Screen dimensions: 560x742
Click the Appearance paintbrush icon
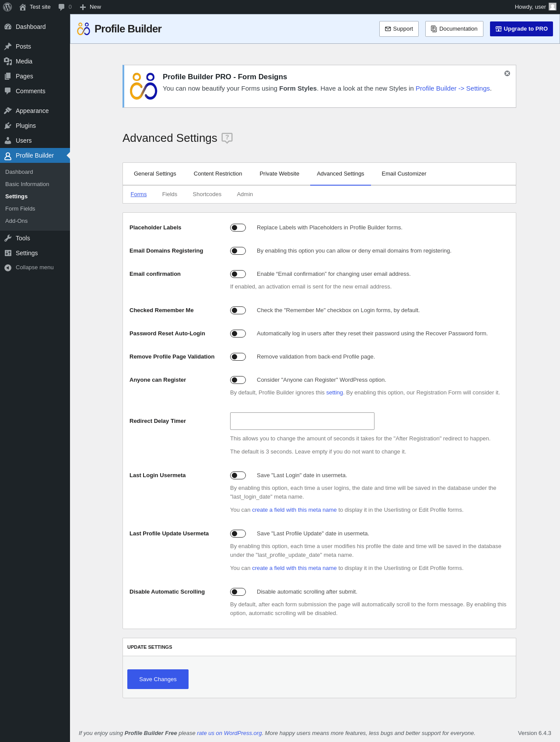click(8, 111)
